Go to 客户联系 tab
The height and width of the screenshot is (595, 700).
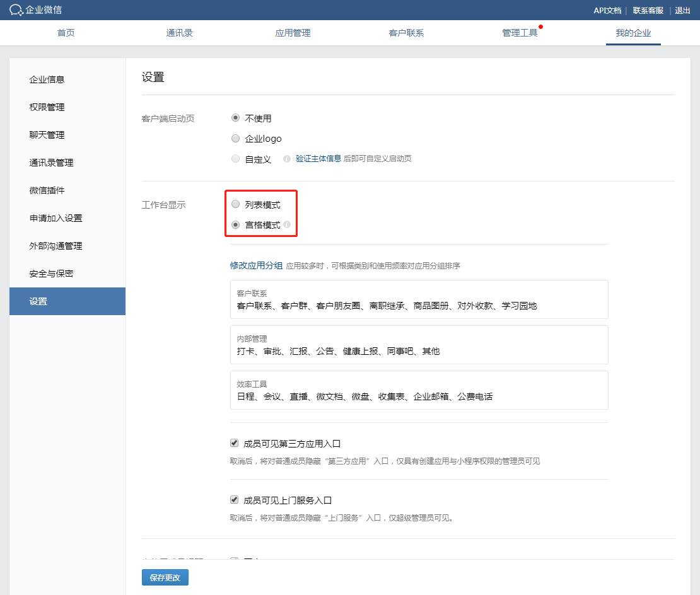click(406, 33)
